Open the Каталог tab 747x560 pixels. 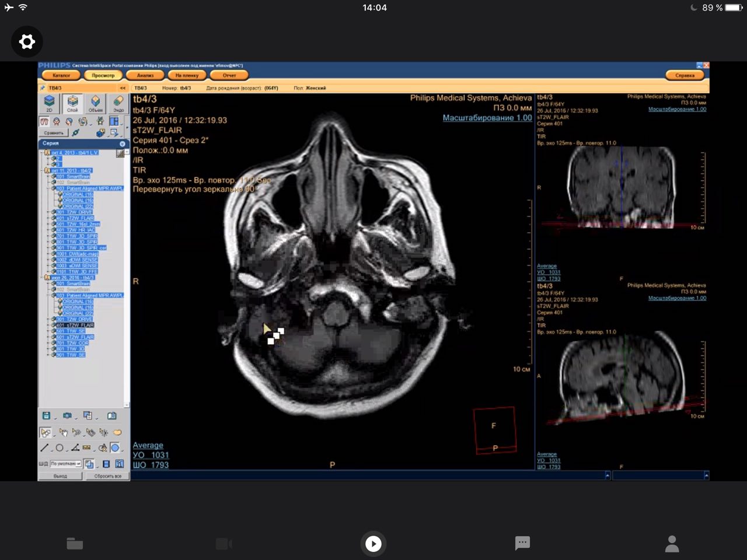[61, 75]
